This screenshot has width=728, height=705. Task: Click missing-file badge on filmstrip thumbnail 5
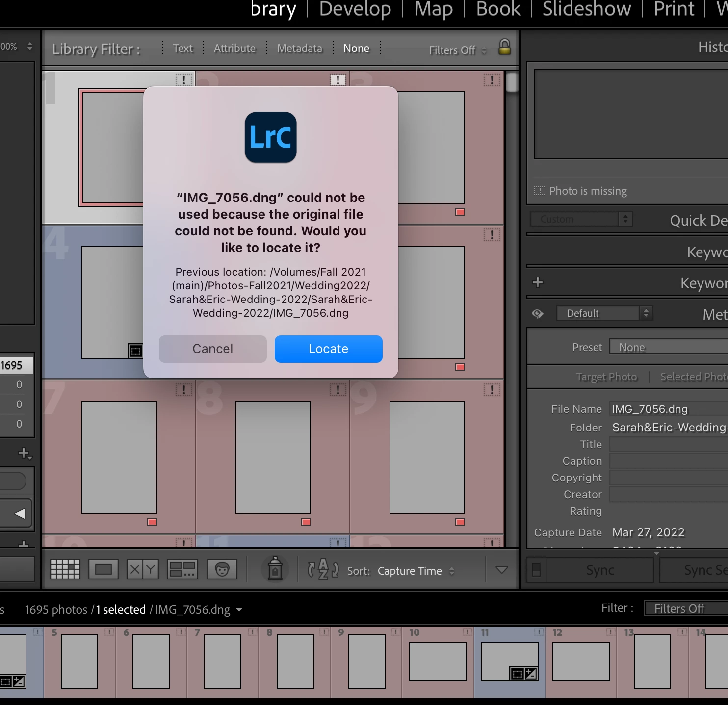tap(109, 632)
